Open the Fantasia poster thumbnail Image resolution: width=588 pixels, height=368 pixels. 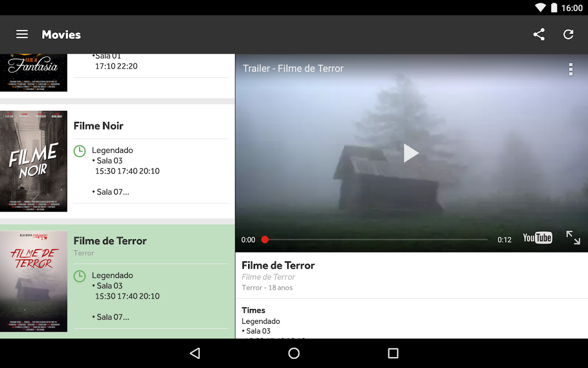tap(34, 73)
